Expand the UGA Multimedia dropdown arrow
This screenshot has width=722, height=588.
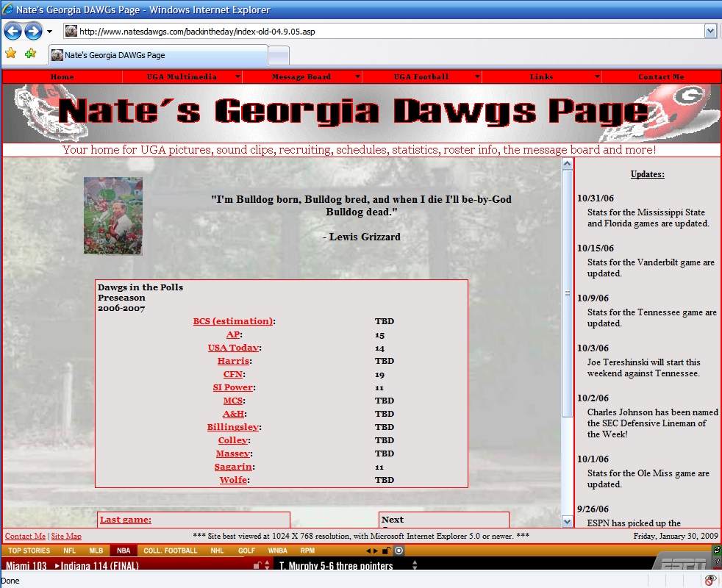click(237, 76)
